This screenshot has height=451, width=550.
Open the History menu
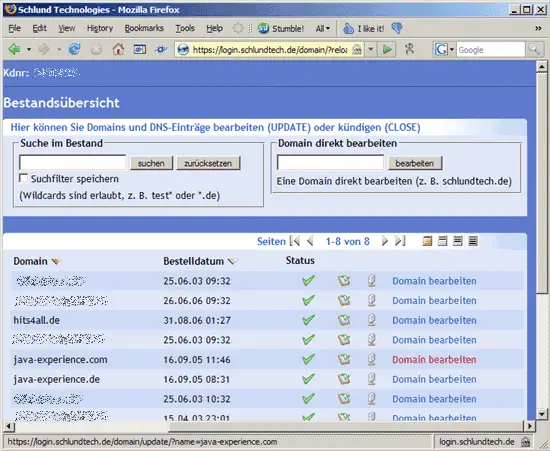coord(100,28)
